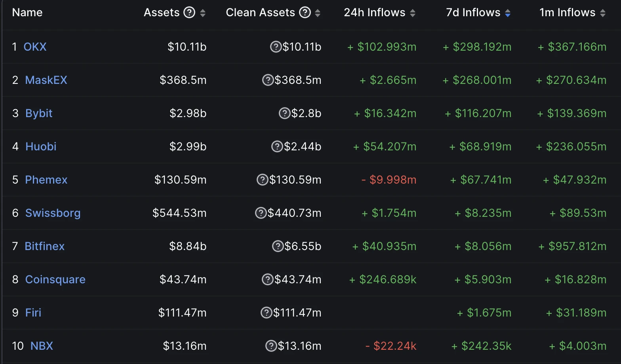Screen dimensions: 621x364
Task: Toggle the active 7d Inflows sort arrows
Action: [508, 13]
